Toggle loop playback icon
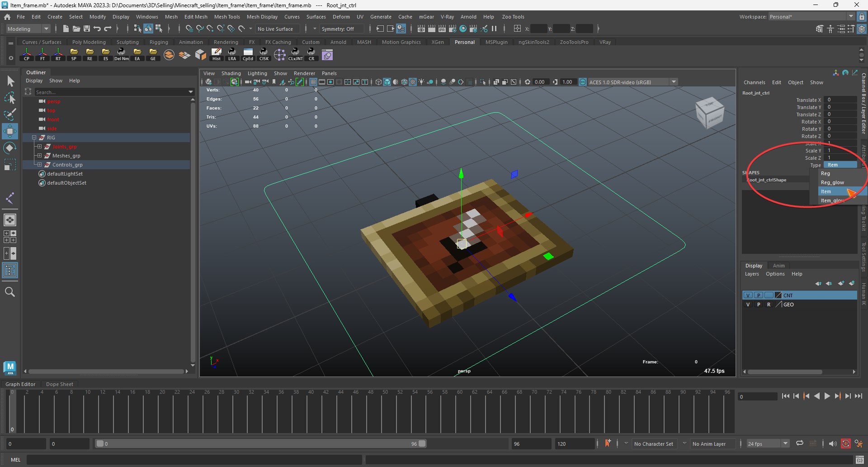 (x=800, y=443)
